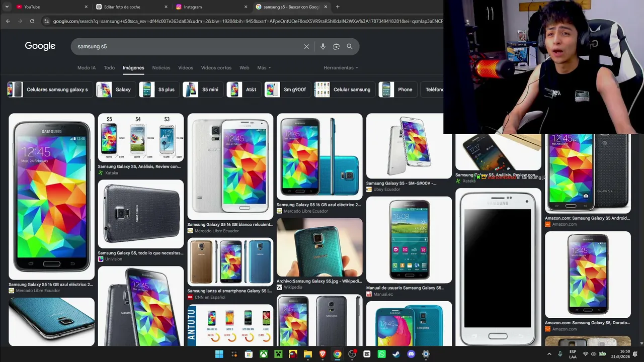Open CapCut from the taskbar
Viewport: 644px width, 362px height.
click(367, 354)
